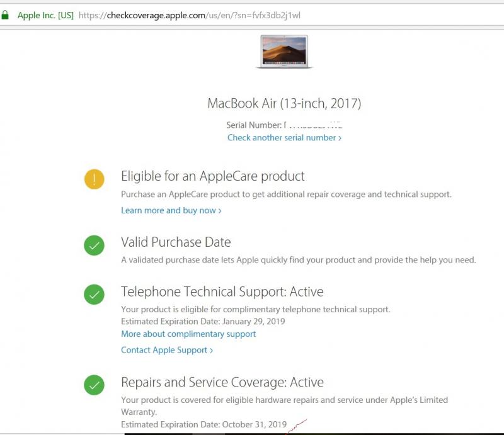
Task: Click the MacBook Air (13-inch, 2017) heading
Action: tap(284, 103)
